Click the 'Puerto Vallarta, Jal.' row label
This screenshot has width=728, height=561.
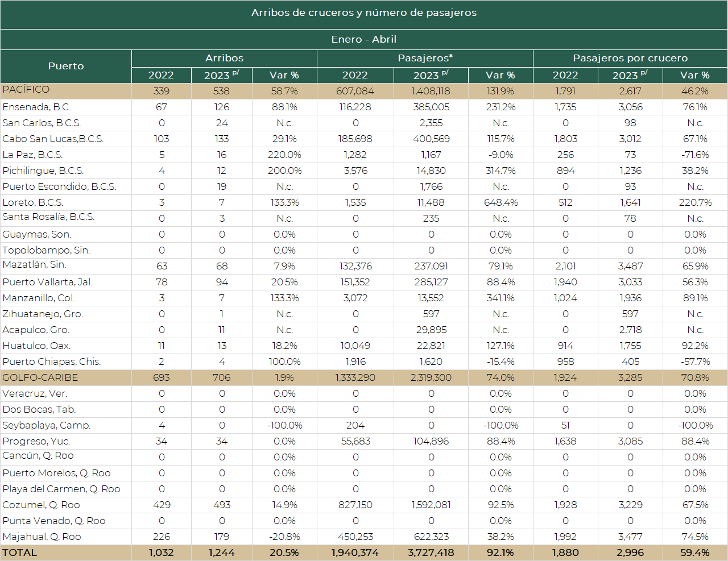(x=47, y=282)
